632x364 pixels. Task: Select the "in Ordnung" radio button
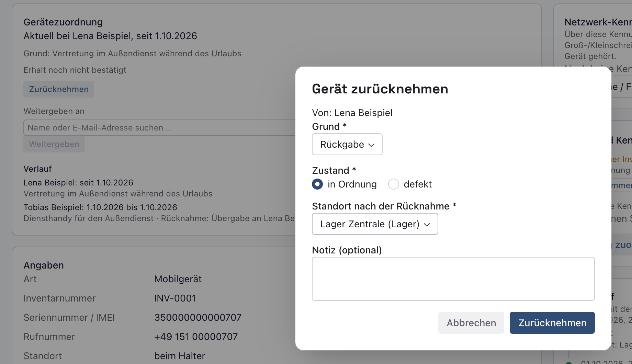(317, 184)
